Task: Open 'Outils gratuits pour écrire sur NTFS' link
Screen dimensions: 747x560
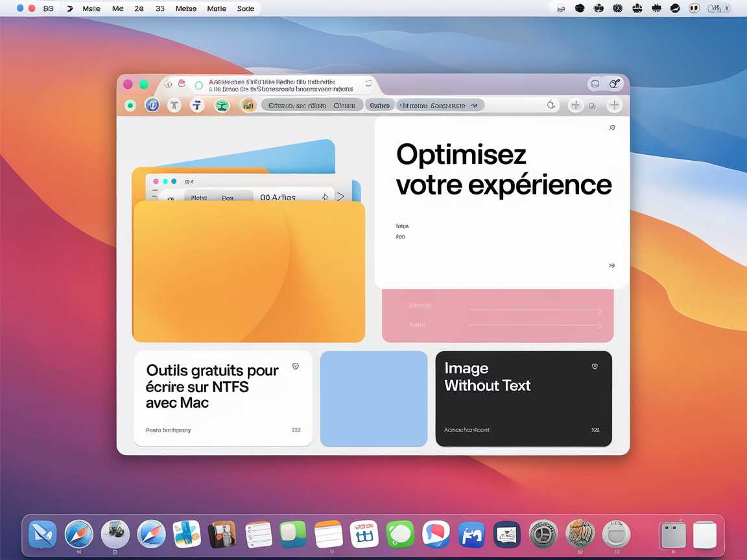Action: [x=212, y=386]
